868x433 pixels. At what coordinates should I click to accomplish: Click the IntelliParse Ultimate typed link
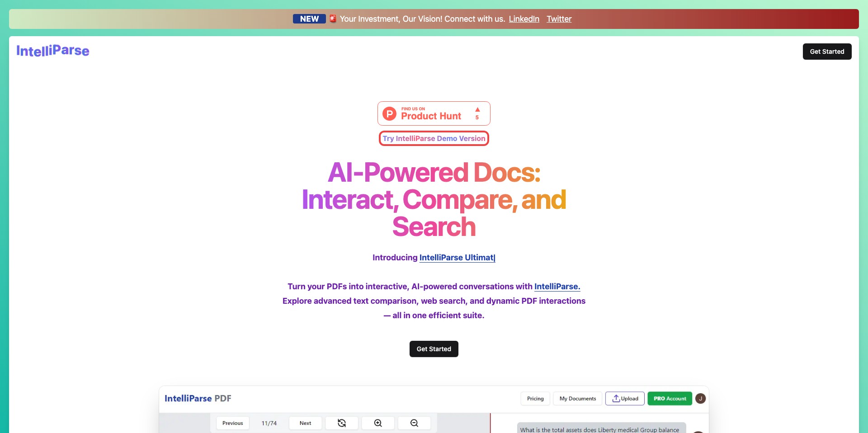[x=457, y=258]
